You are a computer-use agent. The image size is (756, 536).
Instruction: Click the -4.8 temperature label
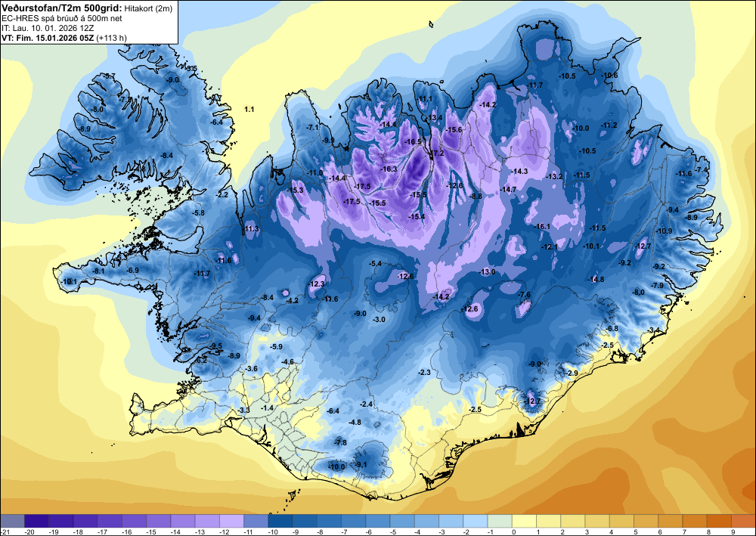point(355,423)
